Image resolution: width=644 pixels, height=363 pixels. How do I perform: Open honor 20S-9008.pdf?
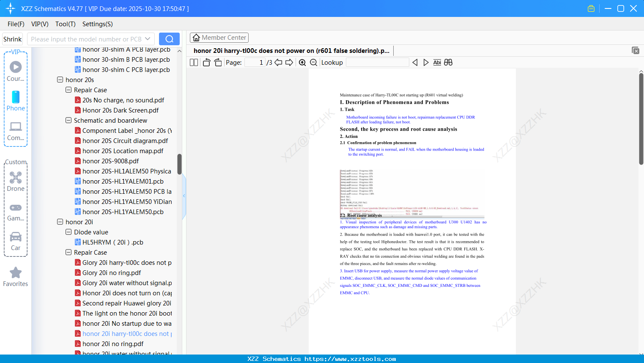click(x=110, y=161)
